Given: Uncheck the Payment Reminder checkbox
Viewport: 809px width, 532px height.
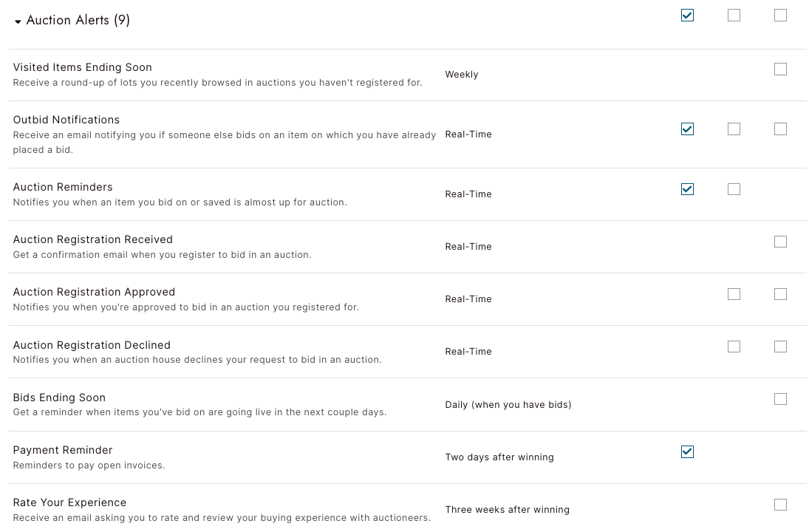Looking at the screenshot, I should pos(687,452).
